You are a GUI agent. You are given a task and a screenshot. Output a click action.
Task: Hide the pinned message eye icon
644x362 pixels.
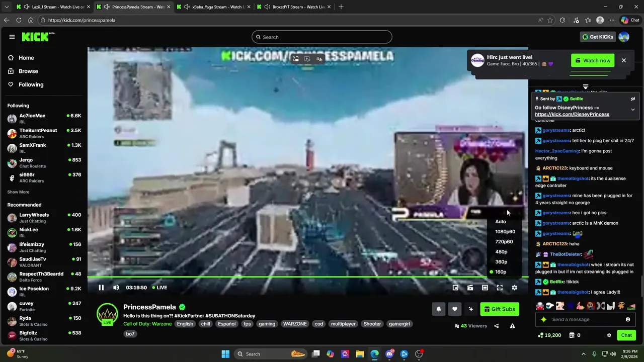pyautogui.click(x=633, y=99)
